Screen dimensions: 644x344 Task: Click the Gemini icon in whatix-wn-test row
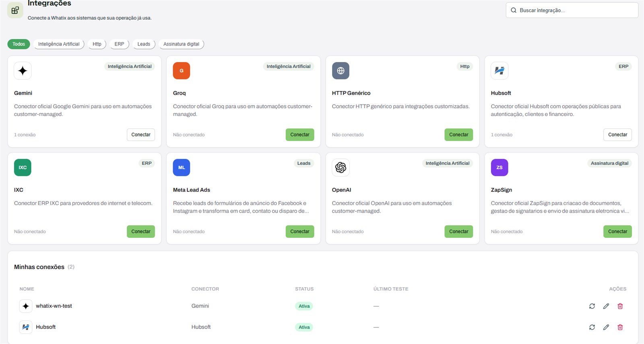pos(26,306)
